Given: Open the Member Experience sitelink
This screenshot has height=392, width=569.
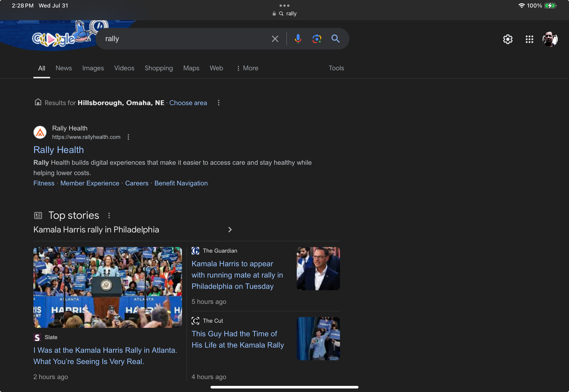Looking at the screenshot, I should tap(90, 183).
